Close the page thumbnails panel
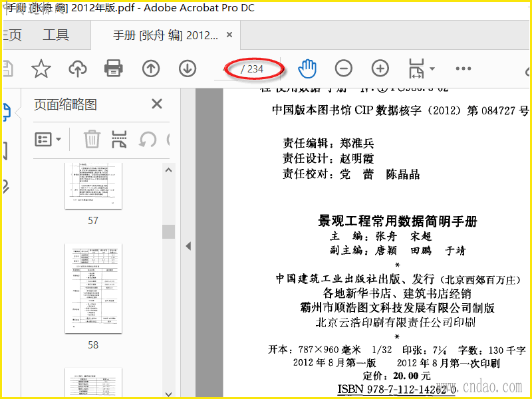The image size is (532, 399). point(157,104)
